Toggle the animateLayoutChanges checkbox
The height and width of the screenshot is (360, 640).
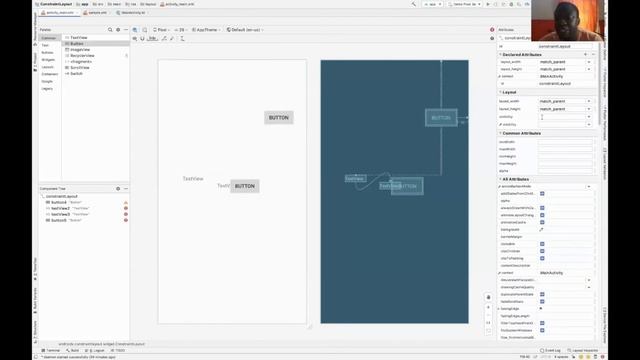pyautogui.click(x=542, y=215)
